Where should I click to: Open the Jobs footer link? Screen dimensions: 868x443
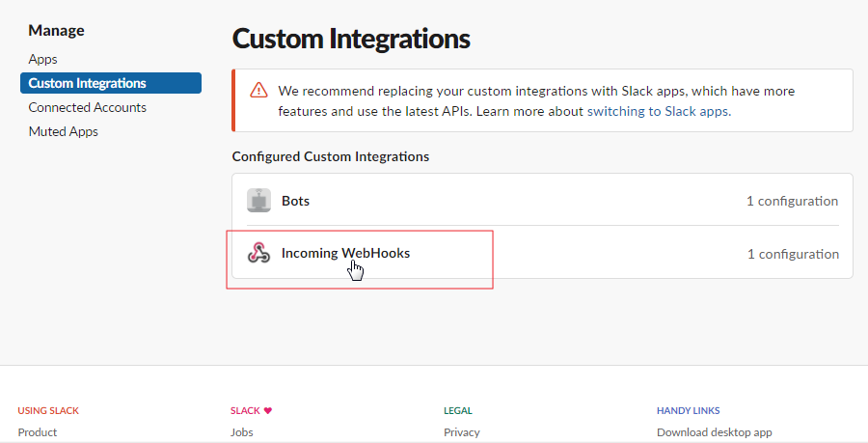[242, 432]
